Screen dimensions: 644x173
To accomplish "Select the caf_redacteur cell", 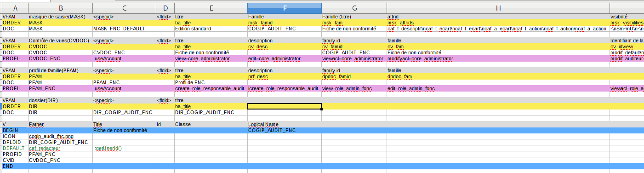I will 60,148.
